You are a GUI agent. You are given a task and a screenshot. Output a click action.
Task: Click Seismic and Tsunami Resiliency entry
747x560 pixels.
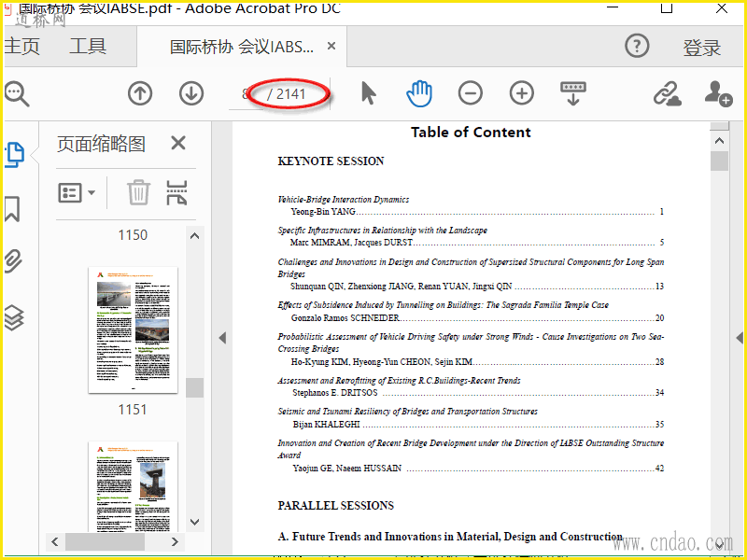[408, 412]
